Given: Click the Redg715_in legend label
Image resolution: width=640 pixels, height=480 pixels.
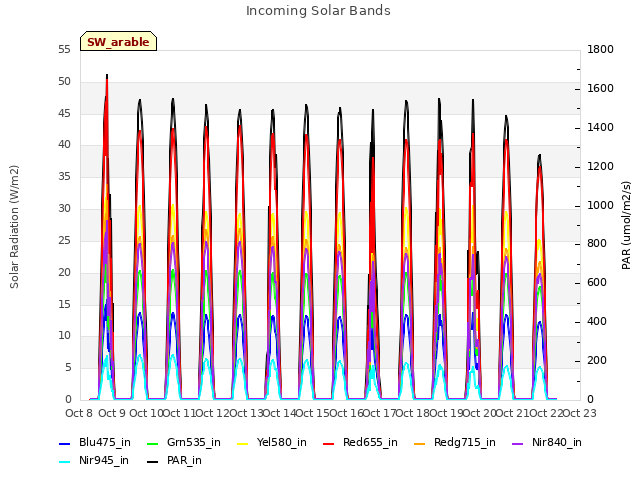Looking at the screenshot, I should [464, 442].
